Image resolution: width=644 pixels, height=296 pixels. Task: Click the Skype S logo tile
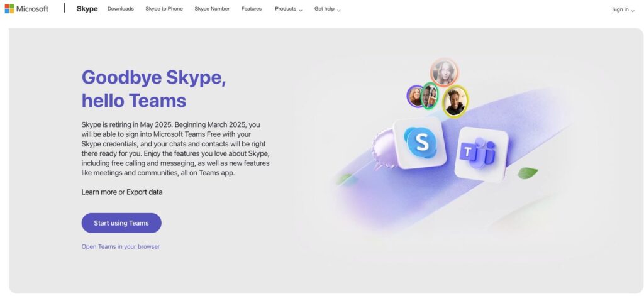pos(420,143)
